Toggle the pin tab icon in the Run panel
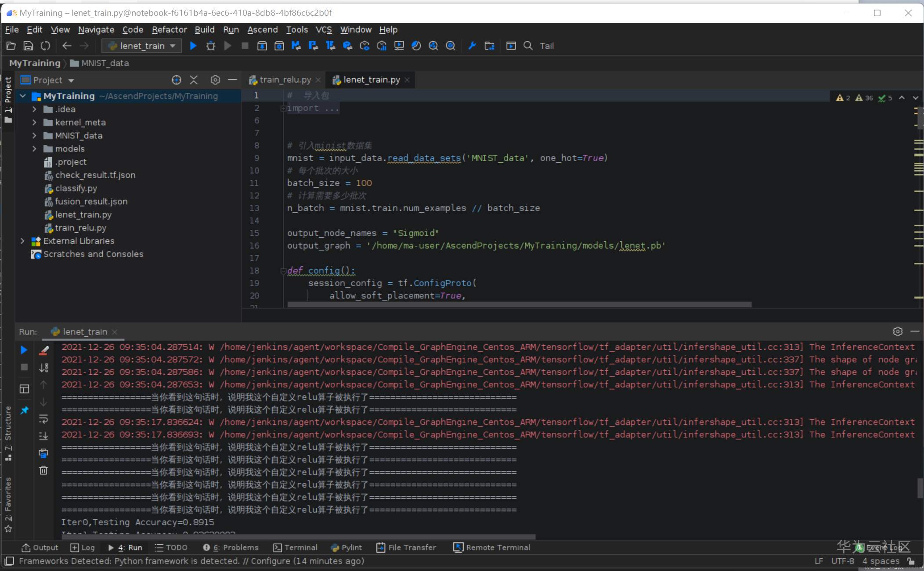 [x=25, y=410]
